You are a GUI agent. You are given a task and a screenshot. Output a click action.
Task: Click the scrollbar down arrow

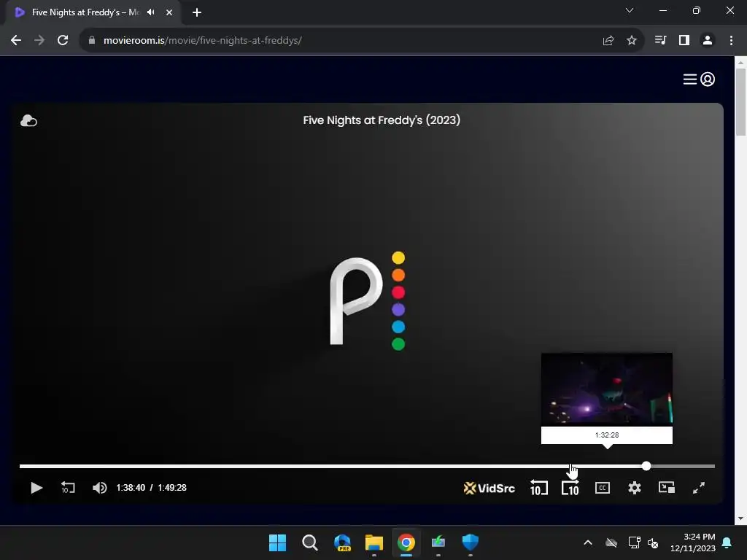(x=740, y=518)
